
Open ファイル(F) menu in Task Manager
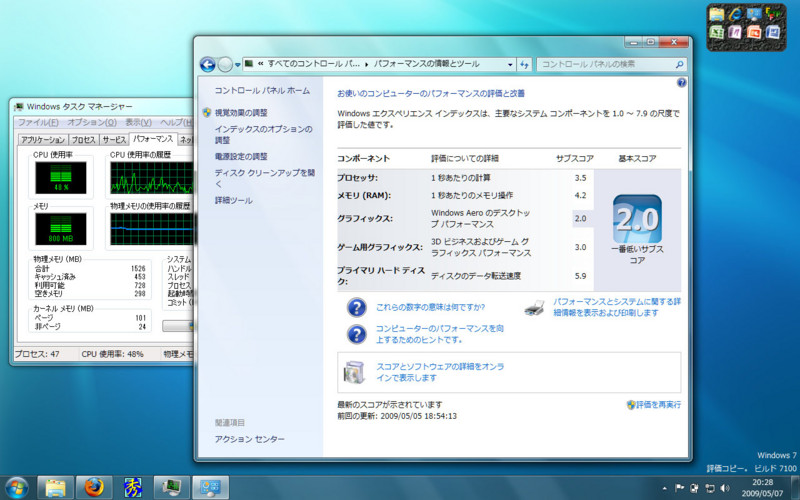click(x=38, y=122)
